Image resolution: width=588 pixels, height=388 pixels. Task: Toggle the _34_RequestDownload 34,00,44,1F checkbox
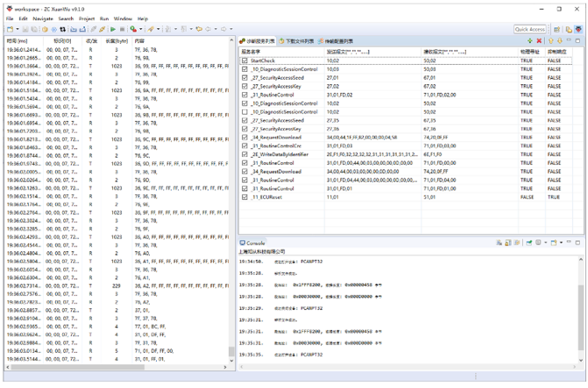click(x=244, y=138)
